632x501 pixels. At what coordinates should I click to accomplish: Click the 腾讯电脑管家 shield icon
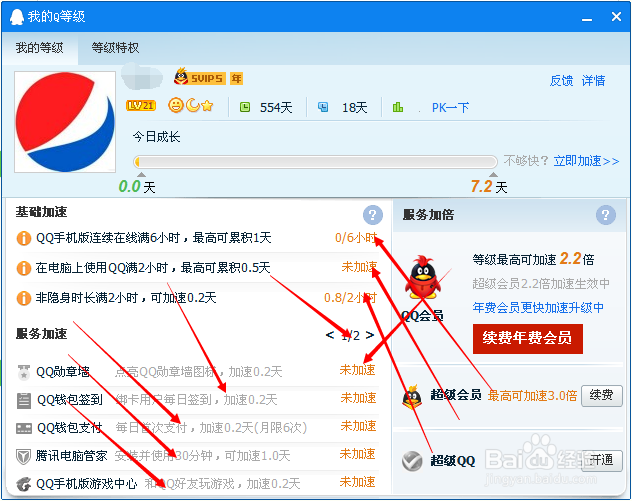[23, 457]
